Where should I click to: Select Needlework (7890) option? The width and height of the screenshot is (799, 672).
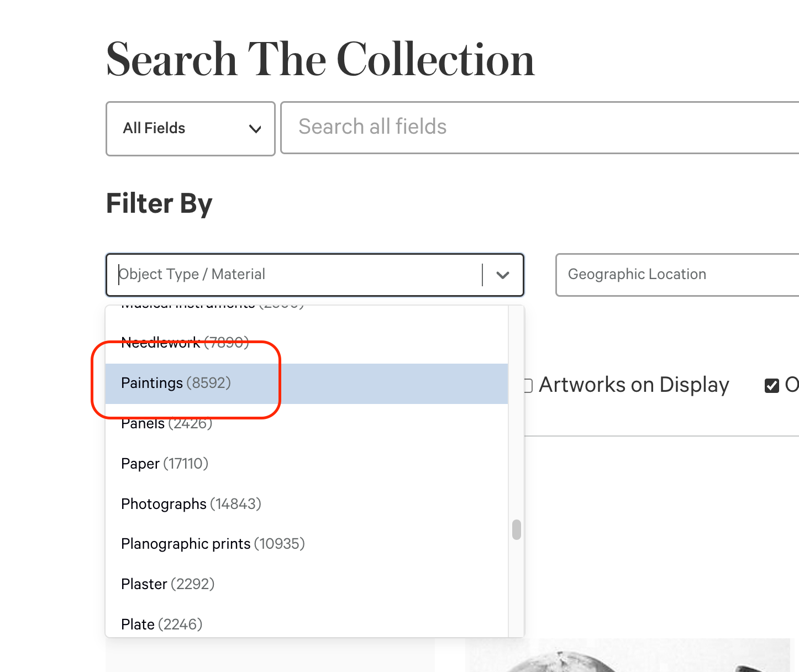point(307,343)
